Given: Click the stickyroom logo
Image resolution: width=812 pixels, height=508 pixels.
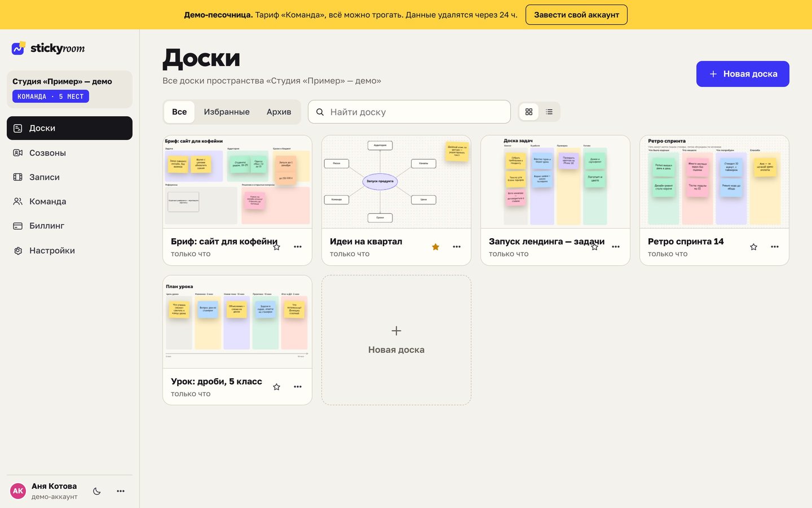Looking at the screenshot, I should [48, 49].
